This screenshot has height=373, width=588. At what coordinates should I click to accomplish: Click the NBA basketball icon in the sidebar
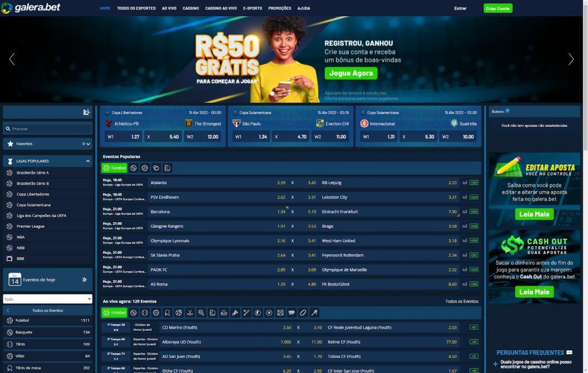pos(10,237)
